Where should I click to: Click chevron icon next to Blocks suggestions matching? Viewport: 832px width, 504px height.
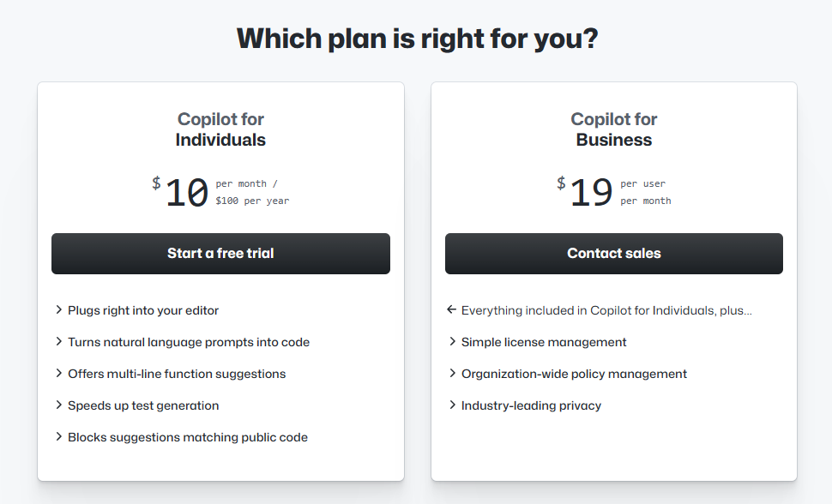point(59,437)
